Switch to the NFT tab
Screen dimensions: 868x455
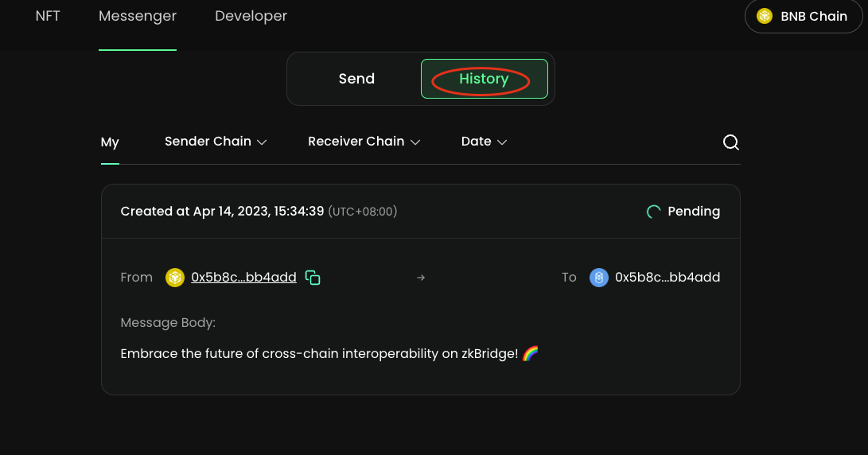48,16
